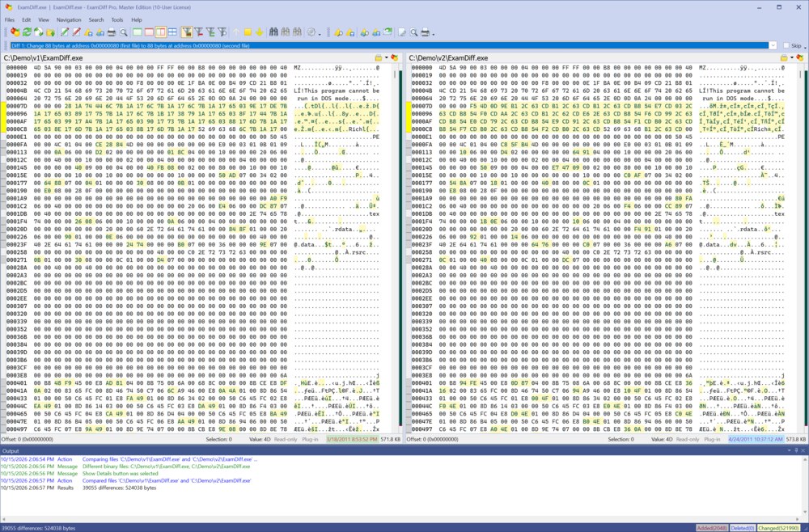The width and height of the screenshot is (809, 532).
Task: Click the Print Preview magnifier icon
Action: coord(123,32)
